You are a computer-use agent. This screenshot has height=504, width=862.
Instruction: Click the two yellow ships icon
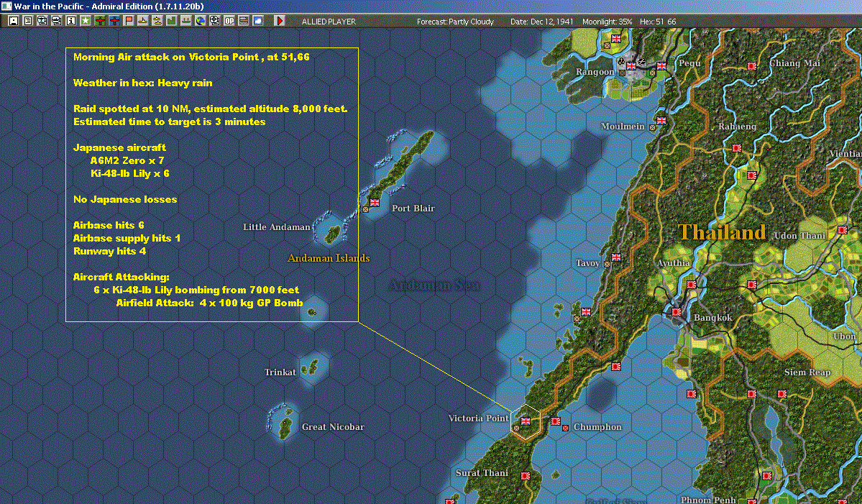157,21
